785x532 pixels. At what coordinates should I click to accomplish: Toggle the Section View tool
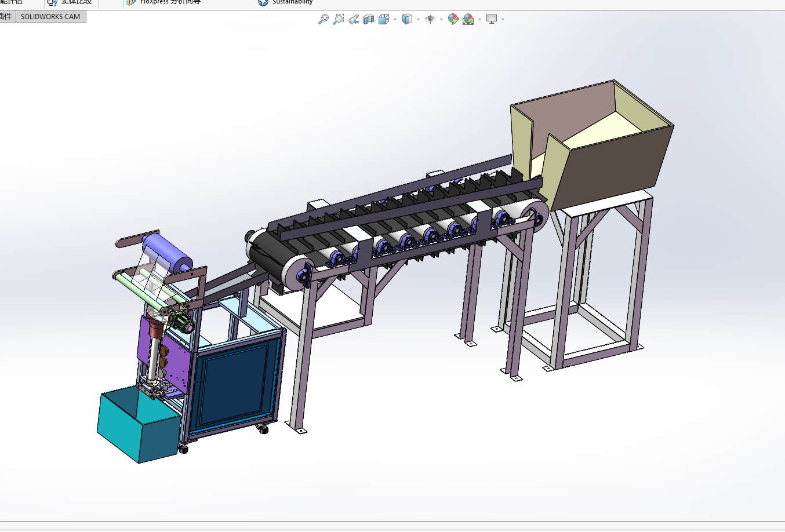point(369,19)
